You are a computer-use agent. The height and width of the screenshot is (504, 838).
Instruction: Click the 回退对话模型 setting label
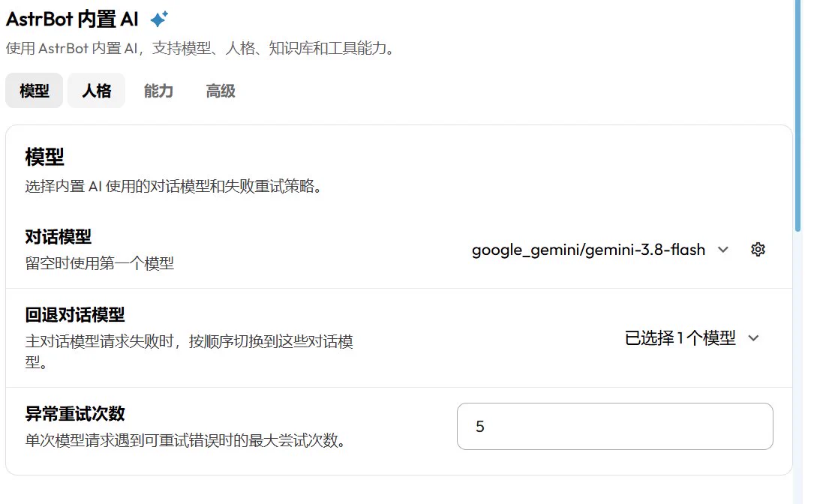tap(75, 315)
